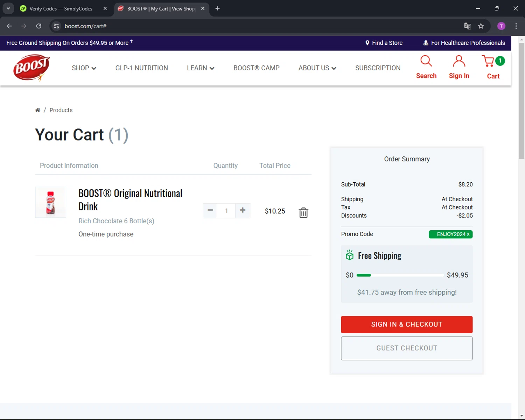Open the tab search dropdown arrow
This screenshot has height=420, width=525.
pos(8,8)
